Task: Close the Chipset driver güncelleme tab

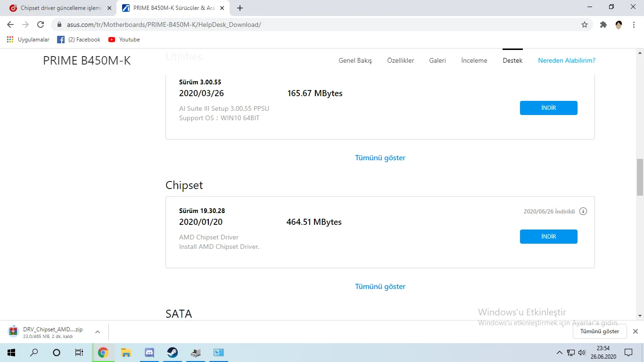Action: click(x=109, y=8)
